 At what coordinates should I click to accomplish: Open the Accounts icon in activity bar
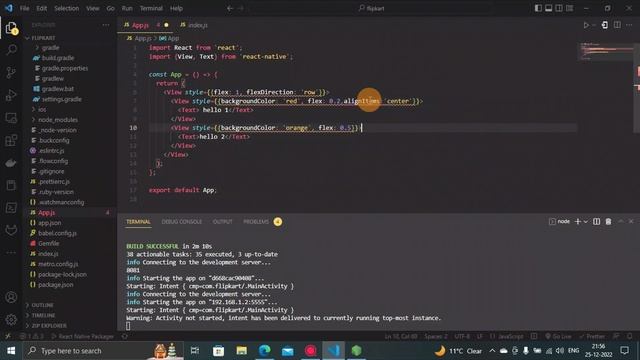click(x=11, y=297)
